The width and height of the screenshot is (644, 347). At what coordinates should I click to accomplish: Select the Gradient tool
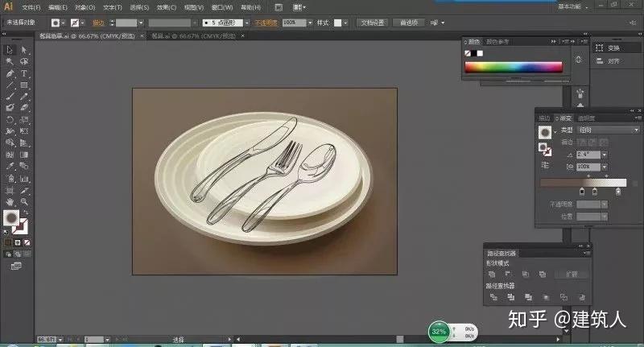tap(24, 155)
